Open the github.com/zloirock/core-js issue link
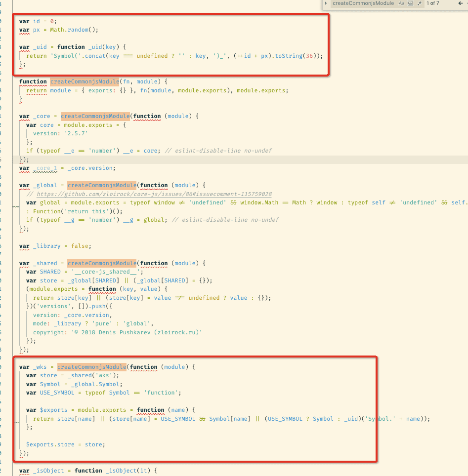 (x=154, y=194)
